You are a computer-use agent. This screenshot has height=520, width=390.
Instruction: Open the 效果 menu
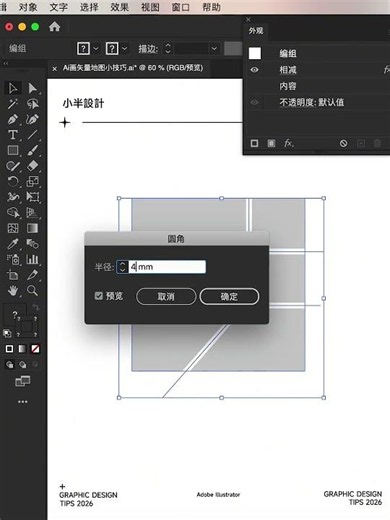120,7
